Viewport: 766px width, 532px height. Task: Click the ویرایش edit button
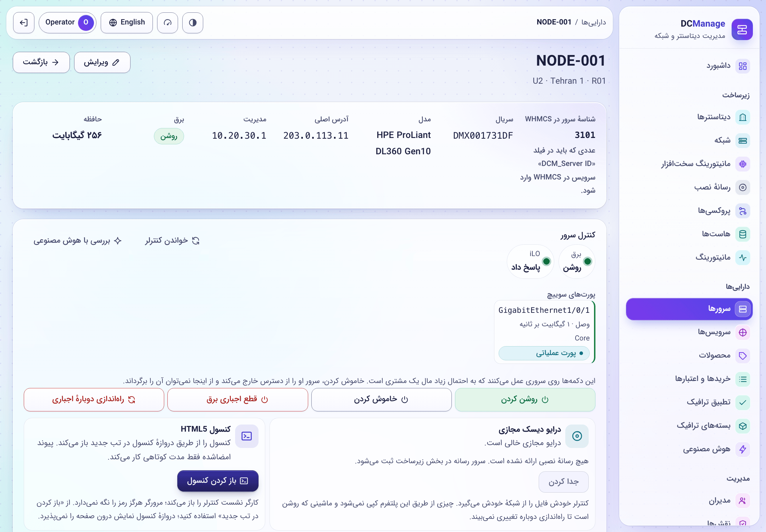(102, 62)
